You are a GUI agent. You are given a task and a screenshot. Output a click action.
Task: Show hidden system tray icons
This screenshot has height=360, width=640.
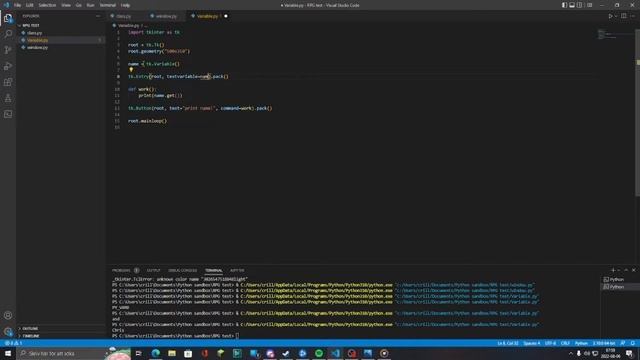[571, 353]
